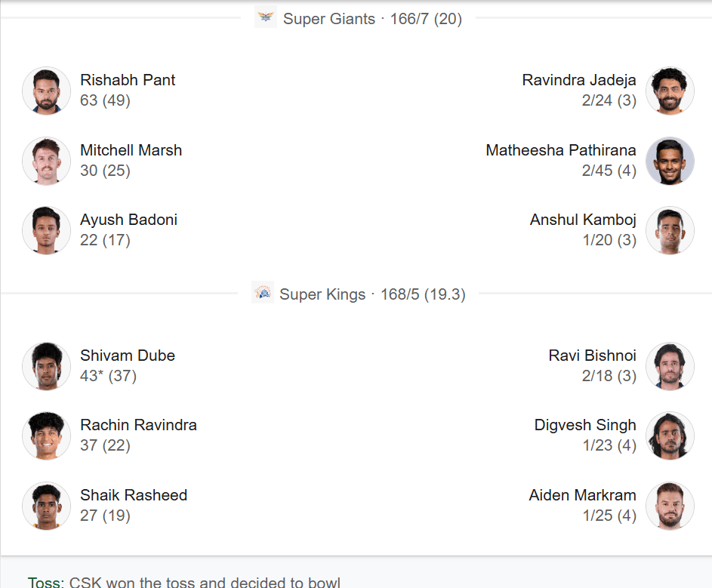
Task: Click the Super Giants team logo icon
Action: [265, 18]
